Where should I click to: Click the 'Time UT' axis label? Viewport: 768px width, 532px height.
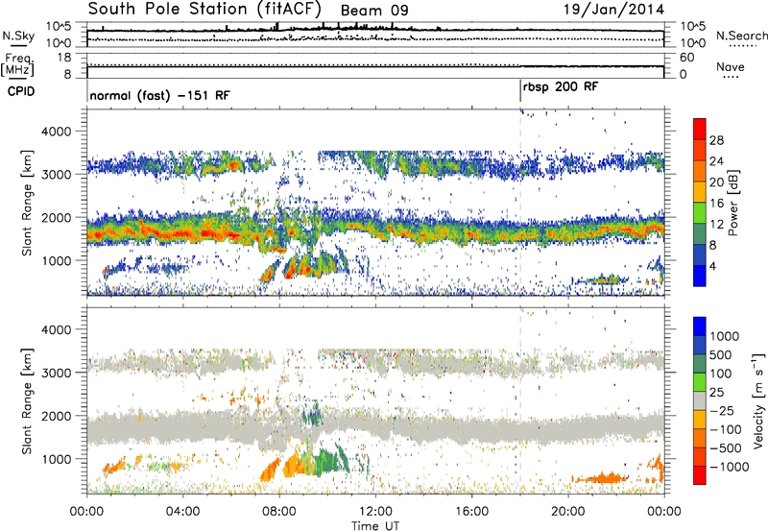pos(375,525)
